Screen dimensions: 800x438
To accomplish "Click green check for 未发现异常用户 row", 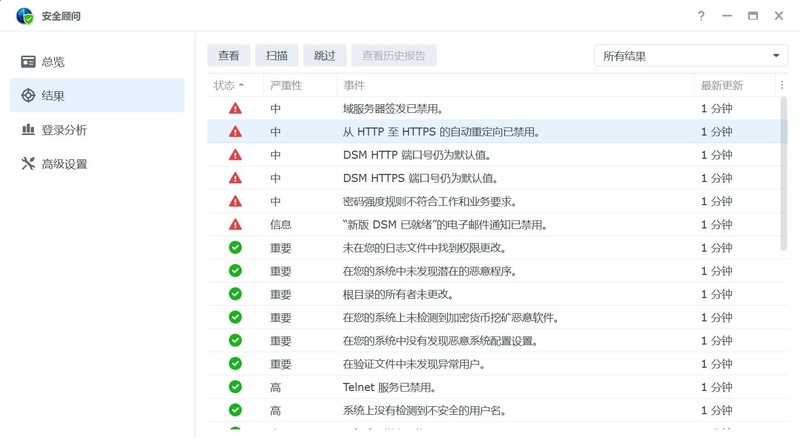I will pos(235,363).
